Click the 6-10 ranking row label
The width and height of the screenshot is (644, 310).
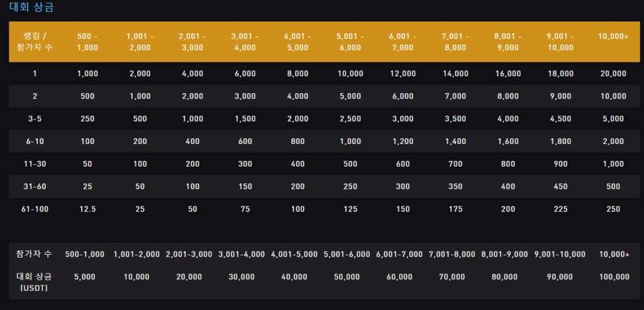(35, 141)
